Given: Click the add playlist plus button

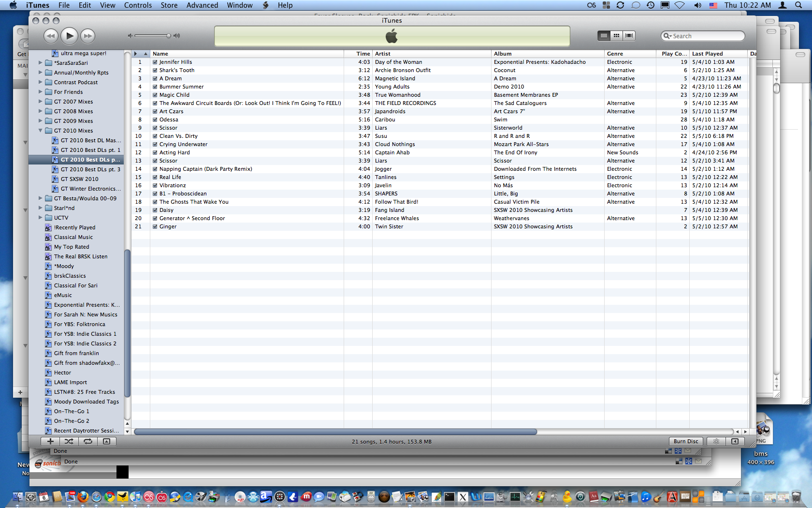Looking at the screenshot, I should point(50,441).
